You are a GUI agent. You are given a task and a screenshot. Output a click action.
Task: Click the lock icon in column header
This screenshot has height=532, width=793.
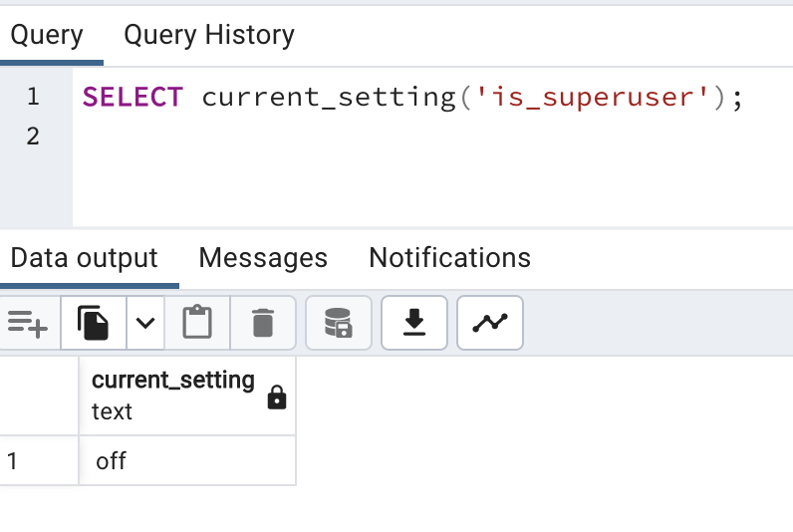(277, 399)
